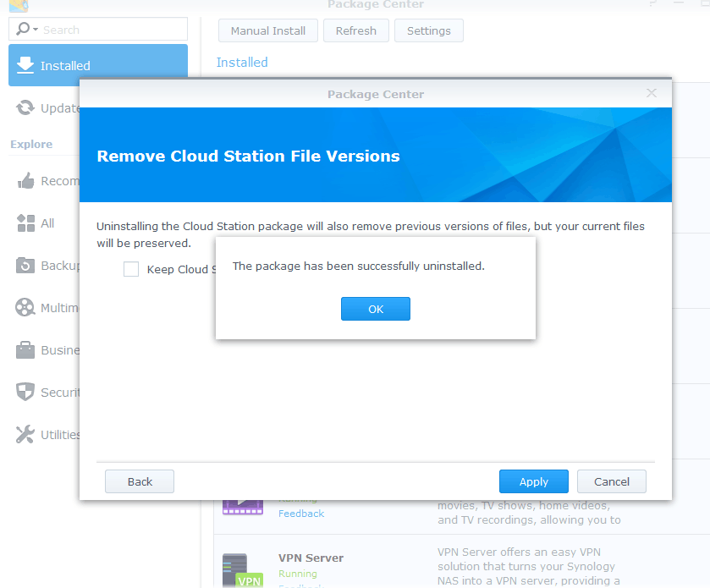The image size is (710, 588).
Task: Confirm the uninstall message with OK
Action: 376,309
